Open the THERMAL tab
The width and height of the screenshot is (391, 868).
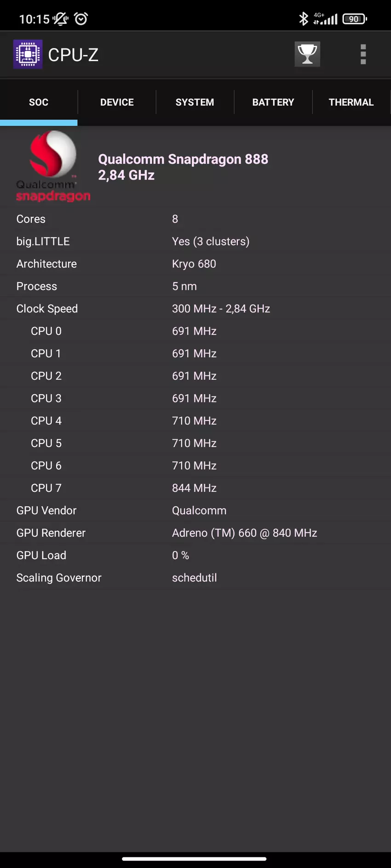(x=351, y=102)
